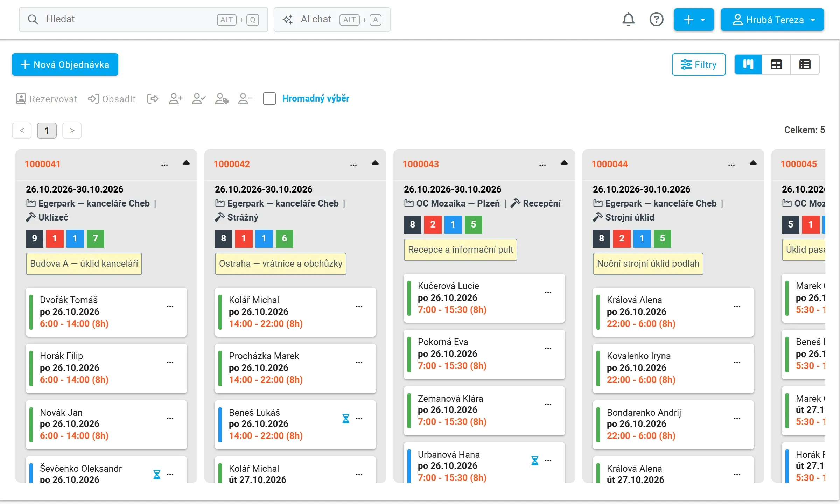The width and height of the screenshot is (840, 504).
Task: Click the red badge 1 in order 1000041
Action: tap(55, 239)
